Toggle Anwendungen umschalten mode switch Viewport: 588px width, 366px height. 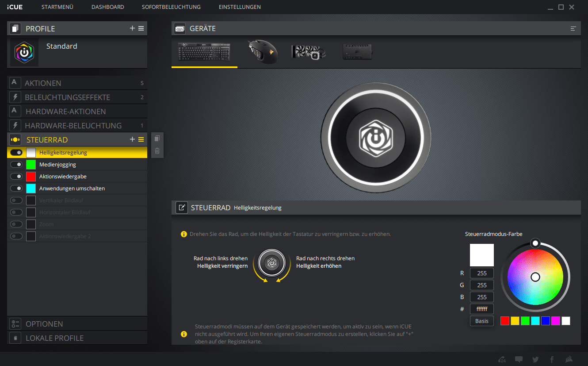pos(16,188)
